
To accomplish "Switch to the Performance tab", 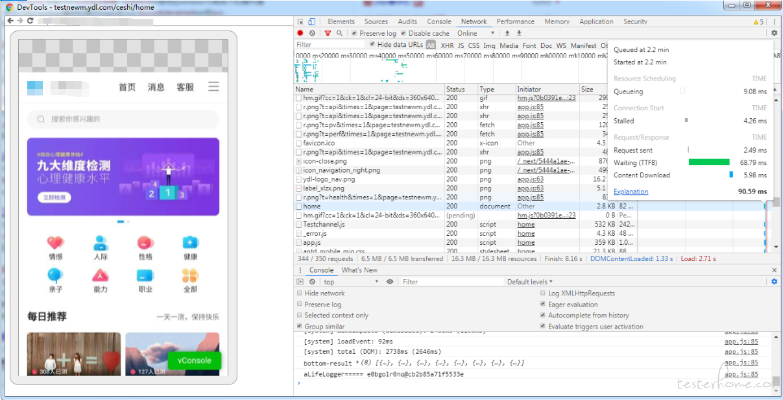I will 515,21.
